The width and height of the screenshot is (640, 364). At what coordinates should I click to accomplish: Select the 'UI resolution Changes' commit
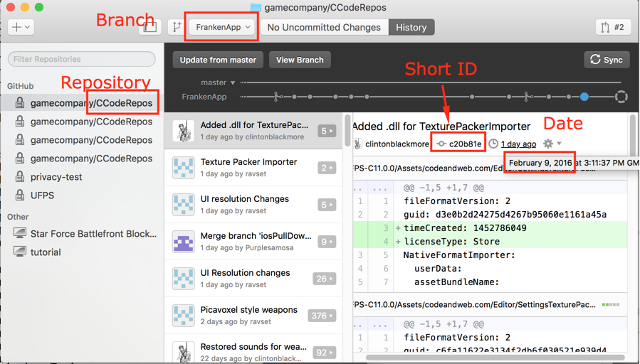tap(253, 205)
